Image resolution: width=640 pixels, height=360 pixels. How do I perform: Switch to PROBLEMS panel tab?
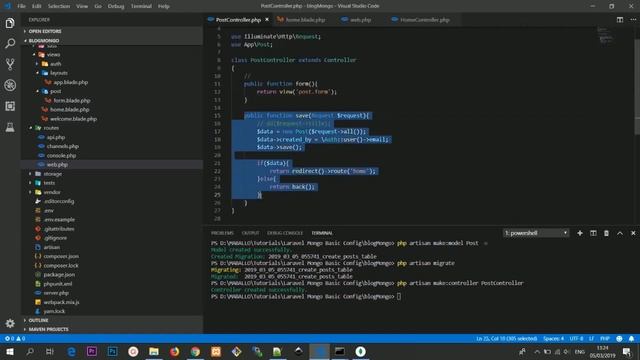pos(222,233)
